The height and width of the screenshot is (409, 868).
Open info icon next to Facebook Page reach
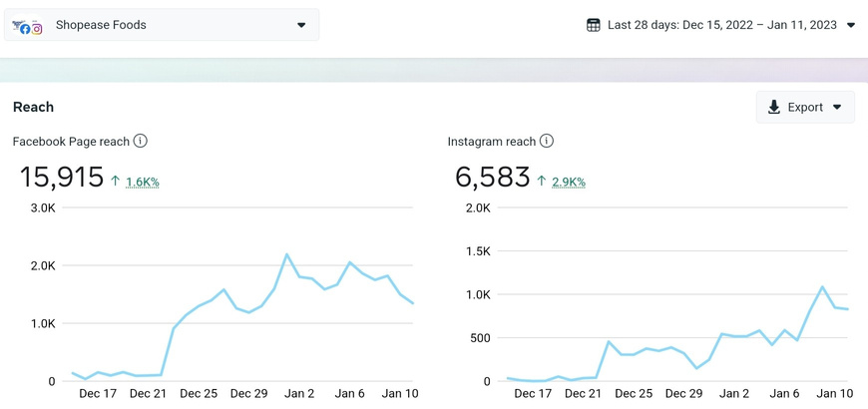141,142
